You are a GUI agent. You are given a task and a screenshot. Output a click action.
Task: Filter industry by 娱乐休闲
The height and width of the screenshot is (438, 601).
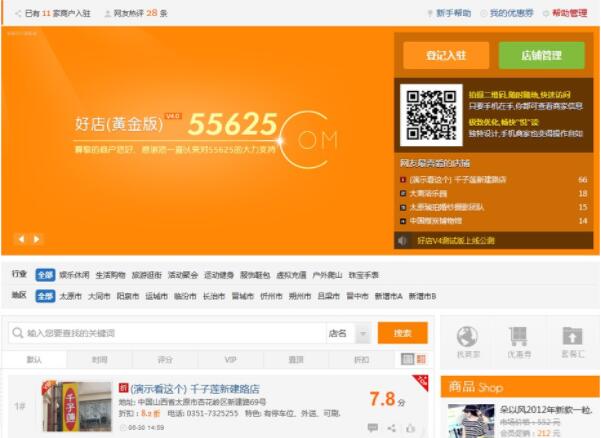(x=74, y=275)
